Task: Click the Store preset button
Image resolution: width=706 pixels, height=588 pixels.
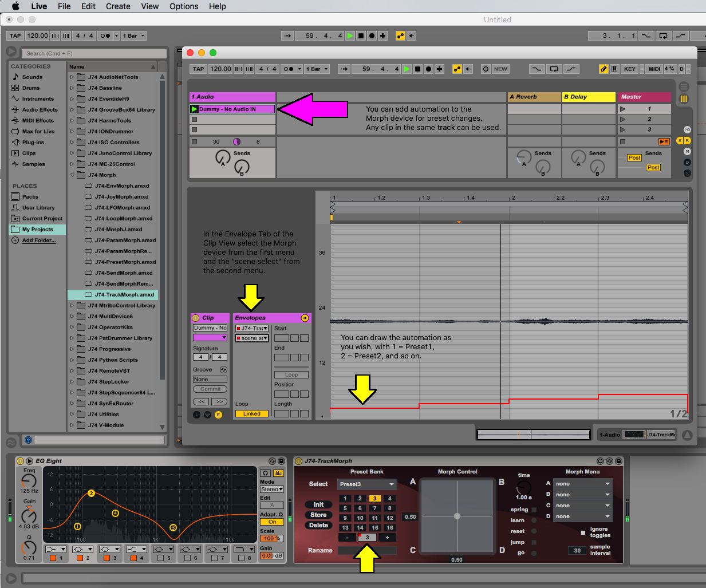Action: coord(318,515)
